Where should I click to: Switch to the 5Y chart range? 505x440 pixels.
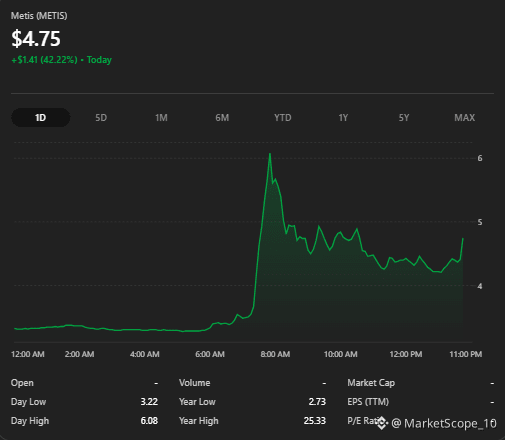[404, 118]
